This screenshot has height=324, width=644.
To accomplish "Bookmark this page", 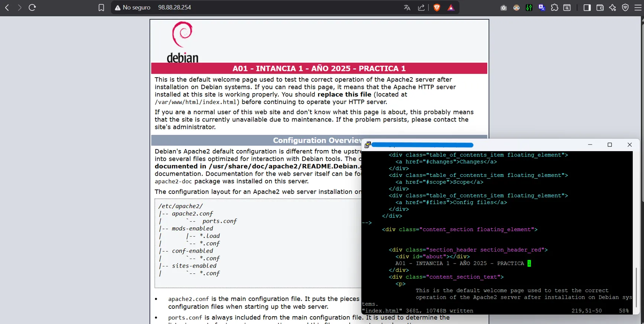I will 101,7.
